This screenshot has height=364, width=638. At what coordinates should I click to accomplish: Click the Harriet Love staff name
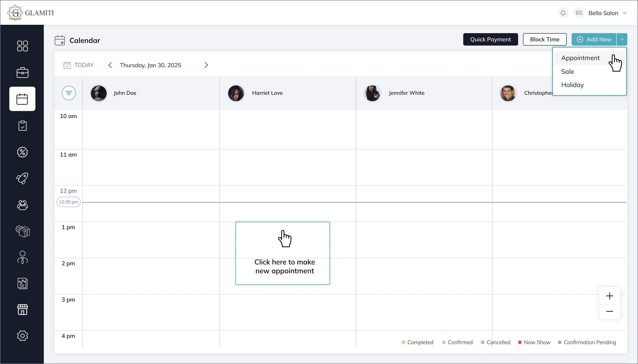267,93
